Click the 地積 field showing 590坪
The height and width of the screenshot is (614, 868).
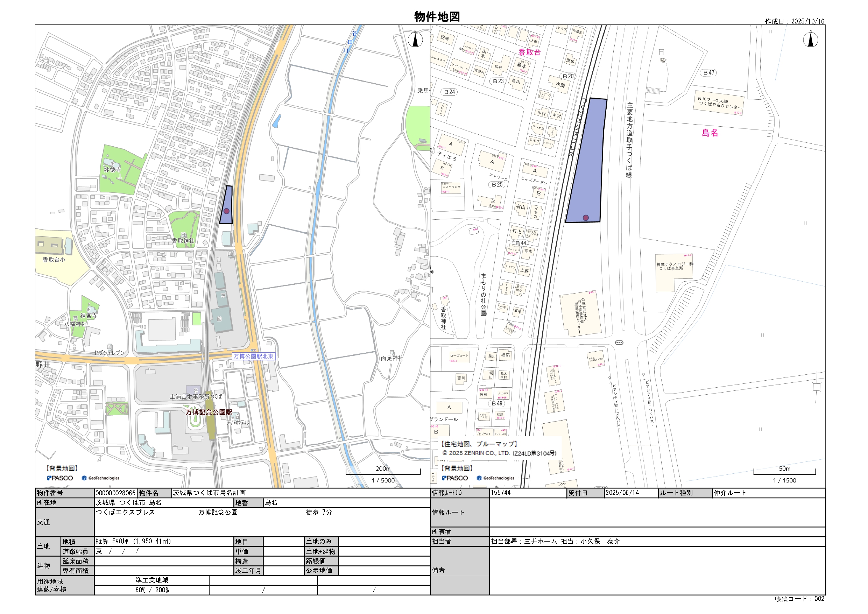pyautogui.click(x=133, y=542)
